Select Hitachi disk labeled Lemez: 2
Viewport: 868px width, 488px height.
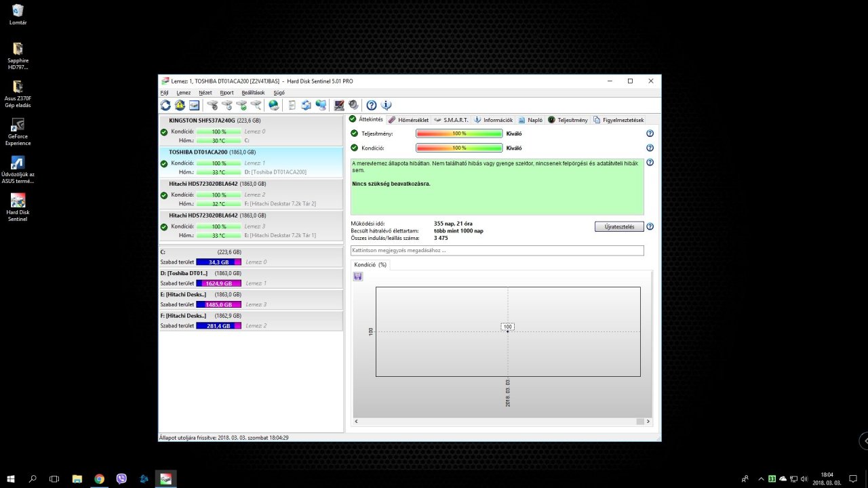click(251, 194)
